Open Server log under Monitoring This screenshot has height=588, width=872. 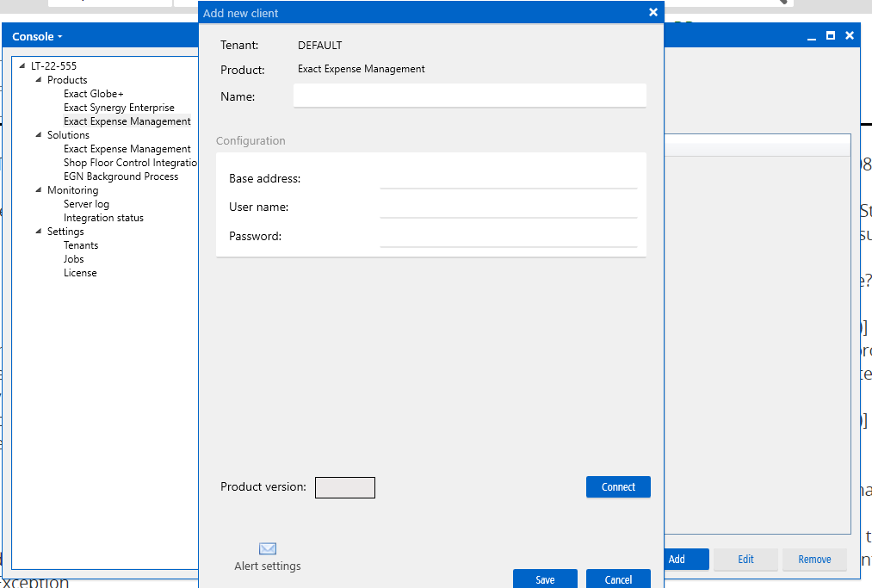pos(86,204)
